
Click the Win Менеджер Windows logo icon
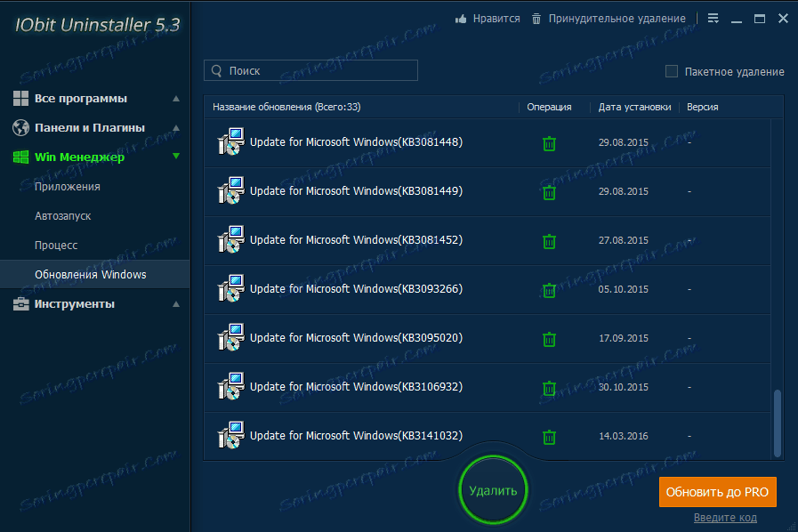(x=20, y=157)
